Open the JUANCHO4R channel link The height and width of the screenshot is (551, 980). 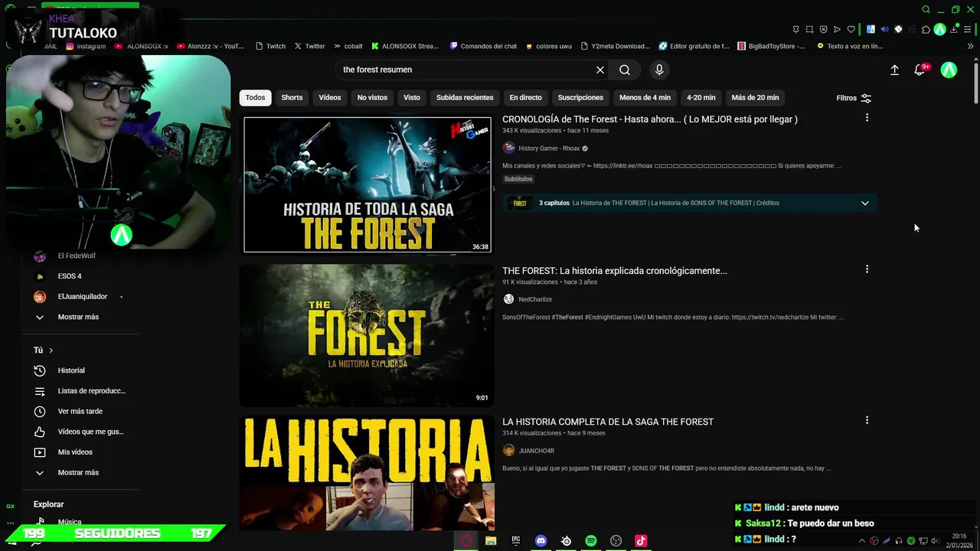(536, 451)
